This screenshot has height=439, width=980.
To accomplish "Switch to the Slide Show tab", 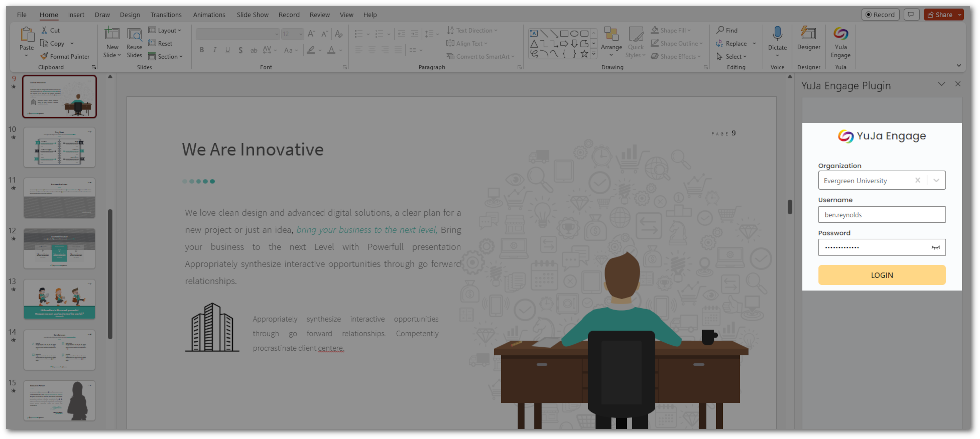I will coord(252,14).
